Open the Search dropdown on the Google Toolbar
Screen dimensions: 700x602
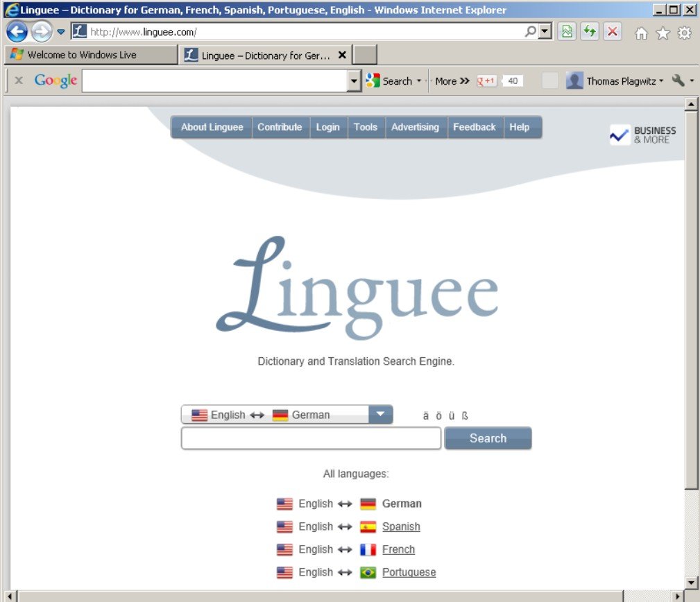pyautogui.click(x=419, y=80)
